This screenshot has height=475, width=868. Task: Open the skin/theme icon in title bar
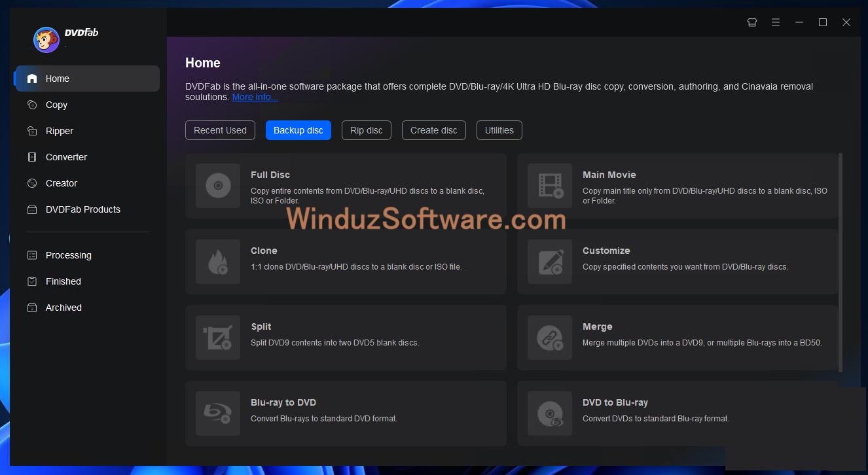pyautogui.click(x=752, y=22)
